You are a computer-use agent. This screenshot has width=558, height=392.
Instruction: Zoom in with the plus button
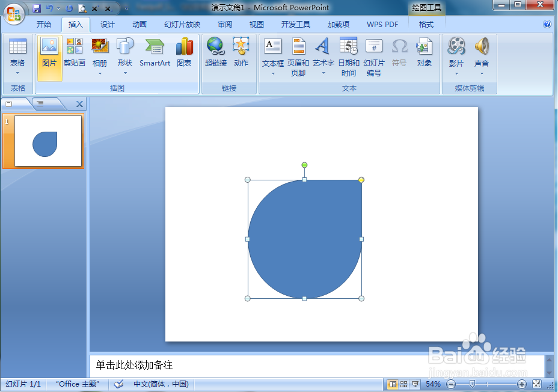522,384
